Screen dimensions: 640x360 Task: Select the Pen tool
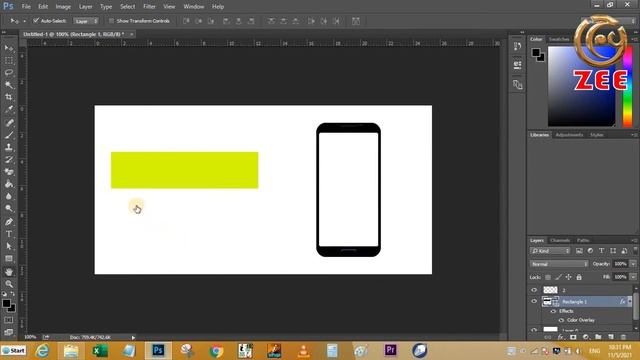pos(9,222)
